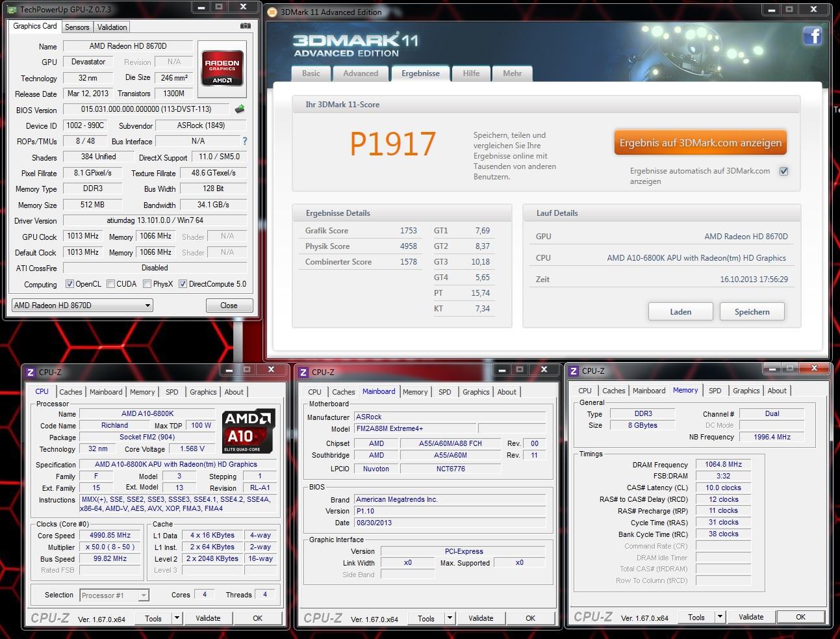Click the CPU-Z icon in the Memory window title

click(573, 371)
